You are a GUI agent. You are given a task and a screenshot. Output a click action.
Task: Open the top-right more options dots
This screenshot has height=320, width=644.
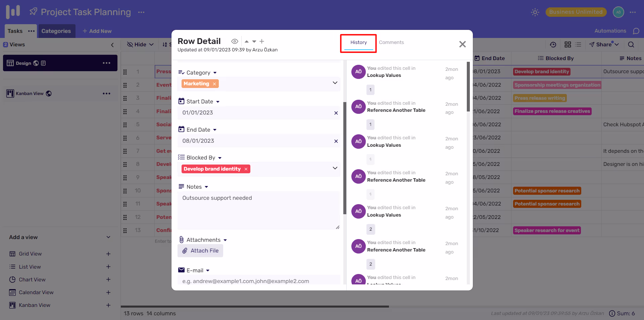coord(633,12)
